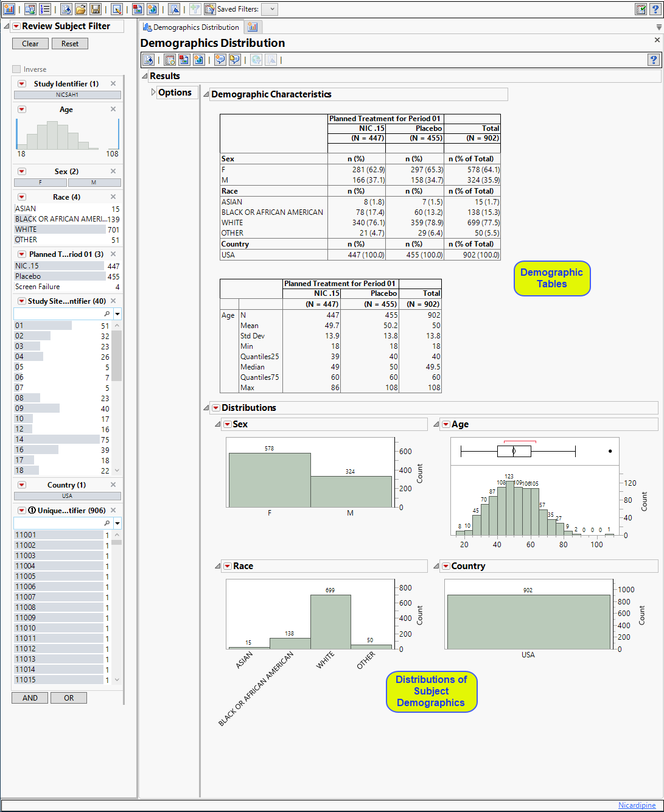Click the globe icon in report toolbar
The width and height of the screenshot is (664, 812).
[x=198, y=60]
